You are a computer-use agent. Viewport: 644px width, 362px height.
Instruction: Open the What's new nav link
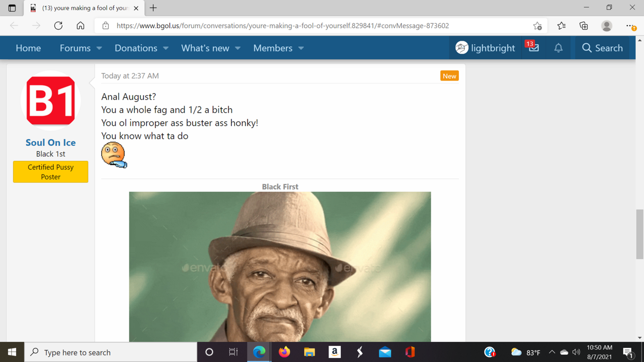click(x=205, y=48)
